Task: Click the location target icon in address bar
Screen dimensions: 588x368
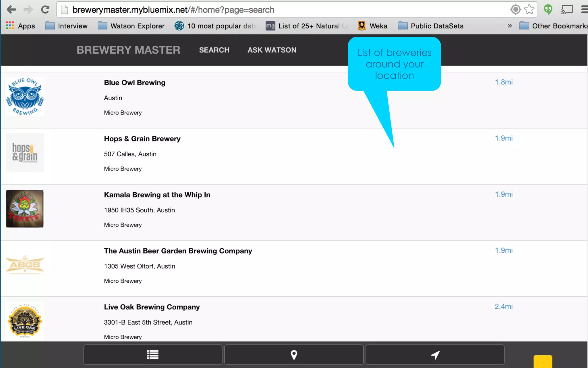Action: (x=516, y=10)
